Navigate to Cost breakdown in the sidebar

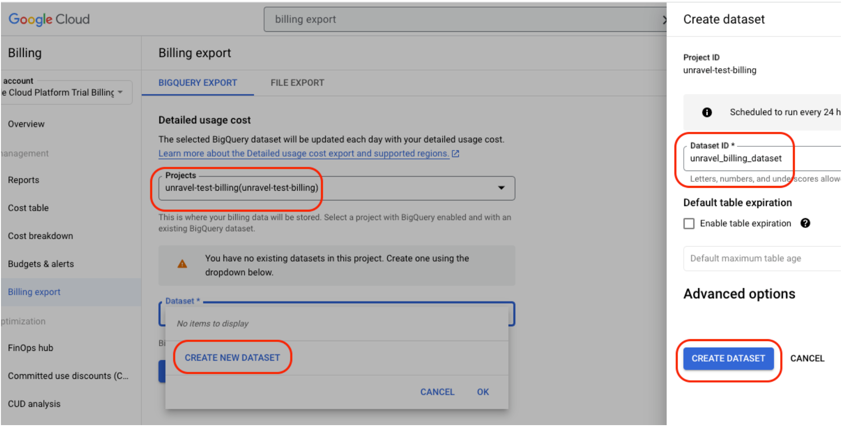(x=40, y=236)
